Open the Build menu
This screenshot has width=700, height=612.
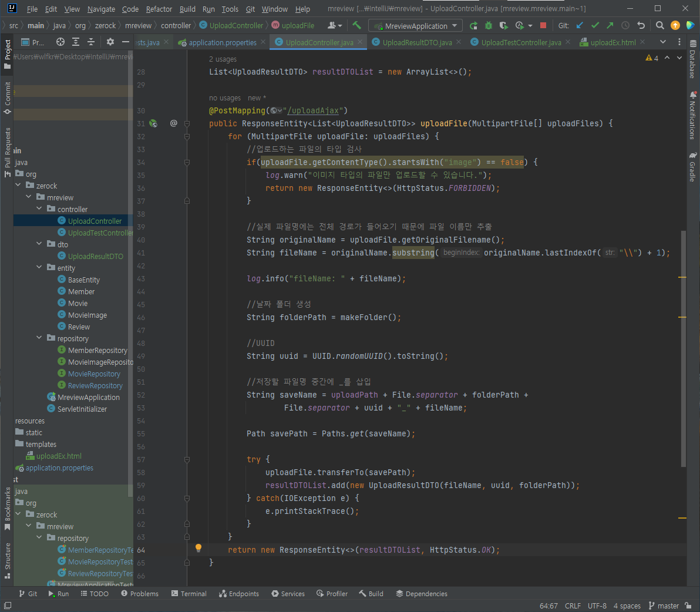187,9
